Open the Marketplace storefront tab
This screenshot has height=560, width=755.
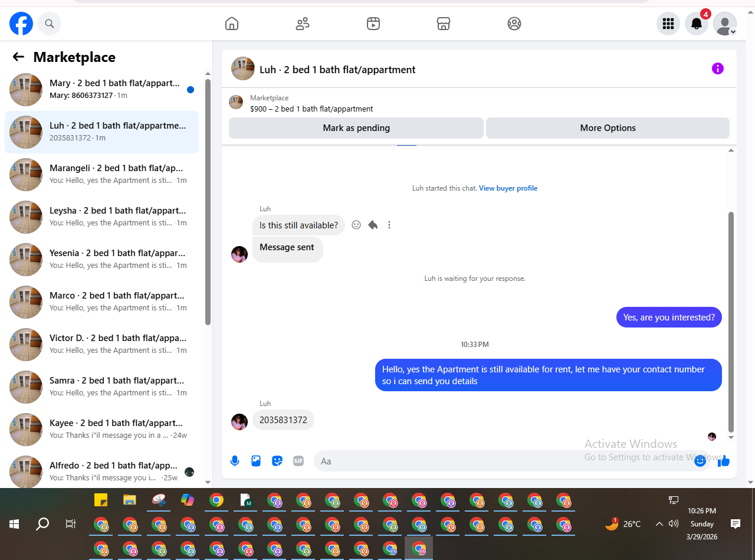(x=444, y=24)
